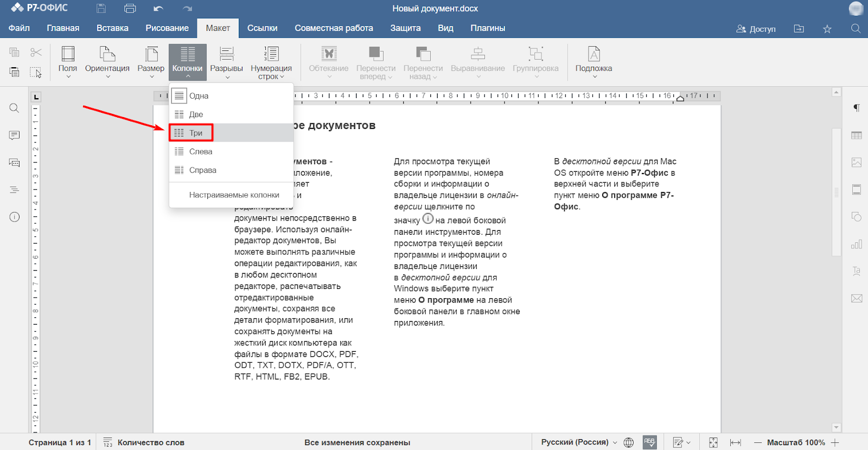Switch to the Главная tab
This screenshot has height=450, width=868.
tap(63, 28)
